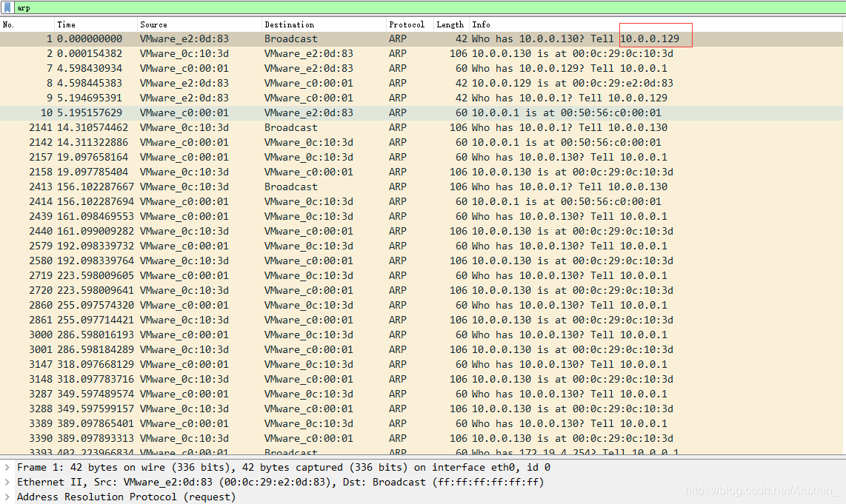846x504 pixels.
Task: Click Info text 'Who has 10.0.0.129? Tell 10.0.0.1'
Action: pos(569,68)
